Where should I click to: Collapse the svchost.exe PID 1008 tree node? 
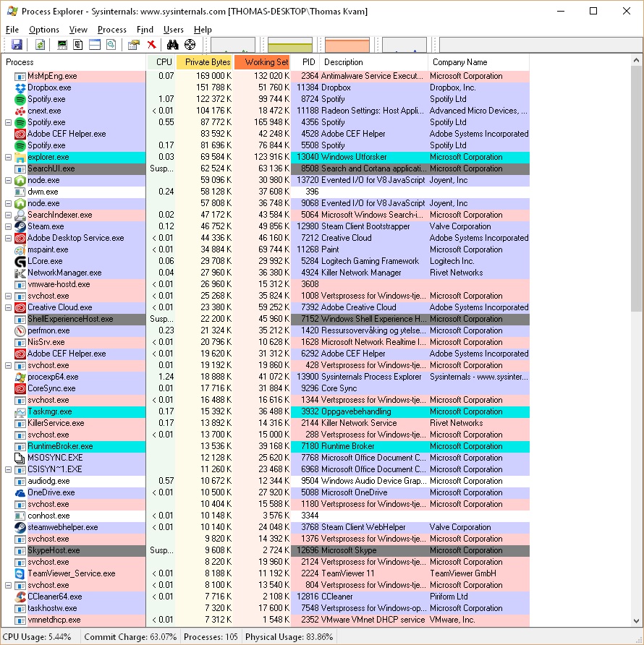click(x=8, y=296)
